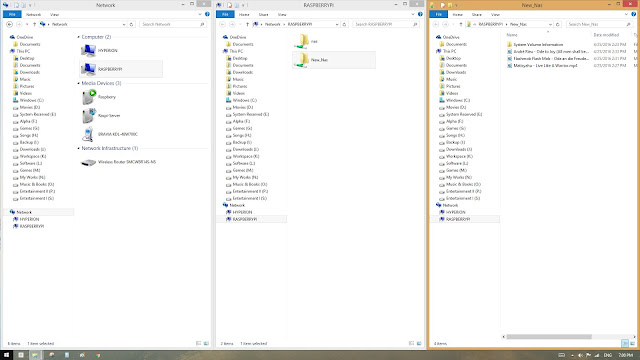The image size is (640, 360).
Task: Collapse the Computer (2) group
Action: 79,37
